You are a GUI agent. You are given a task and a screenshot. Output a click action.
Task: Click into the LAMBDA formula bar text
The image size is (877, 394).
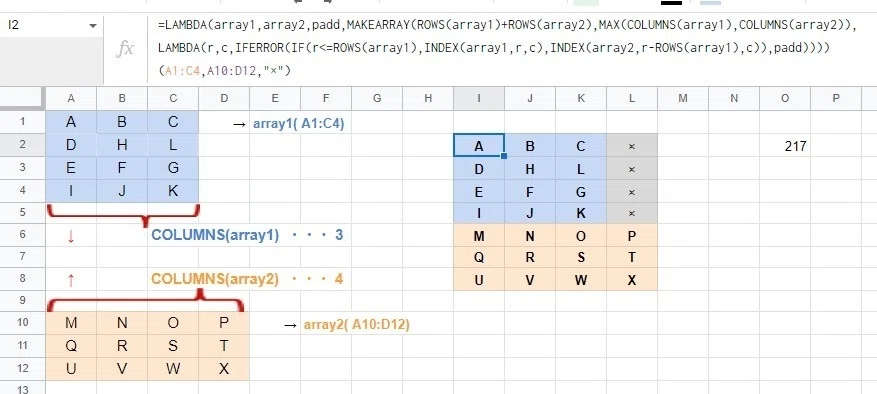click(506, 48)
